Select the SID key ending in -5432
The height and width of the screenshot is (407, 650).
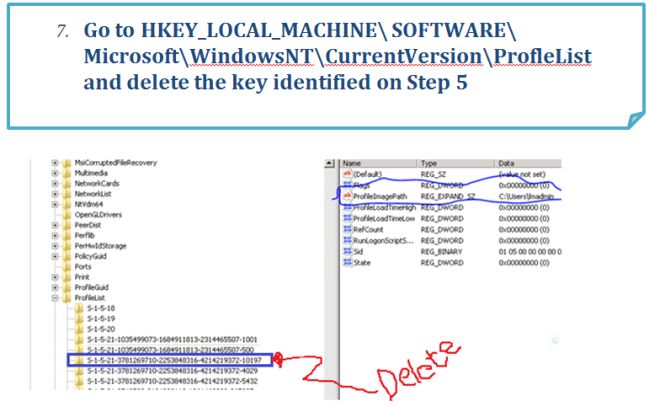pos(172,381)
